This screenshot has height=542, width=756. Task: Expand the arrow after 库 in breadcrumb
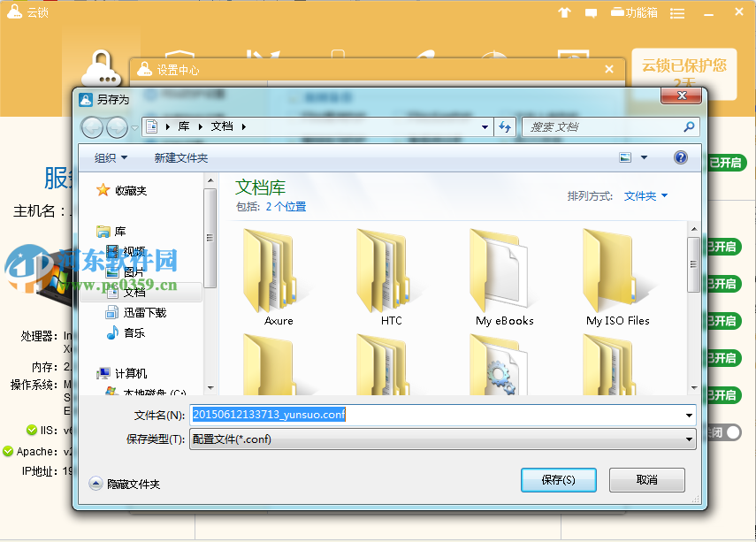(x=200, y=126)
